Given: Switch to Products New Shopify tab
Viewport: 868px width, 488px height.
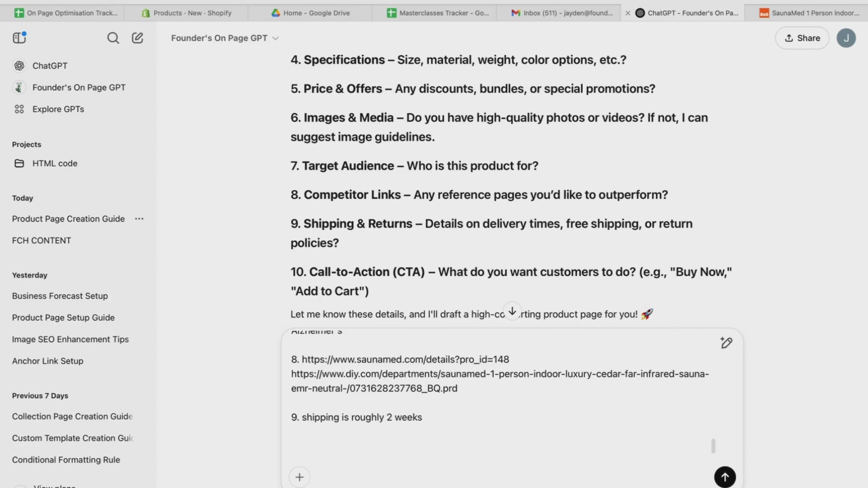Looking at the screenshot, I should (192, 13).
